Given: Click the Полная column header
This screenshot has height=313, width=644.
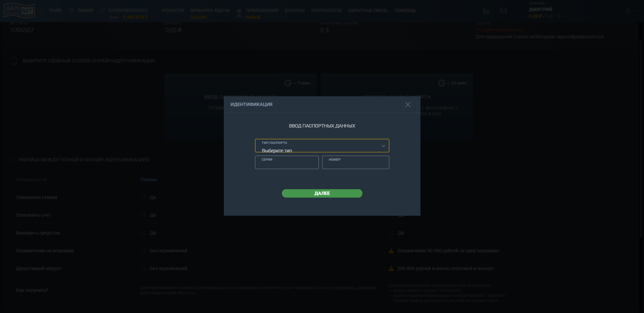Looking at the screenshot, I should click(148, 179).
